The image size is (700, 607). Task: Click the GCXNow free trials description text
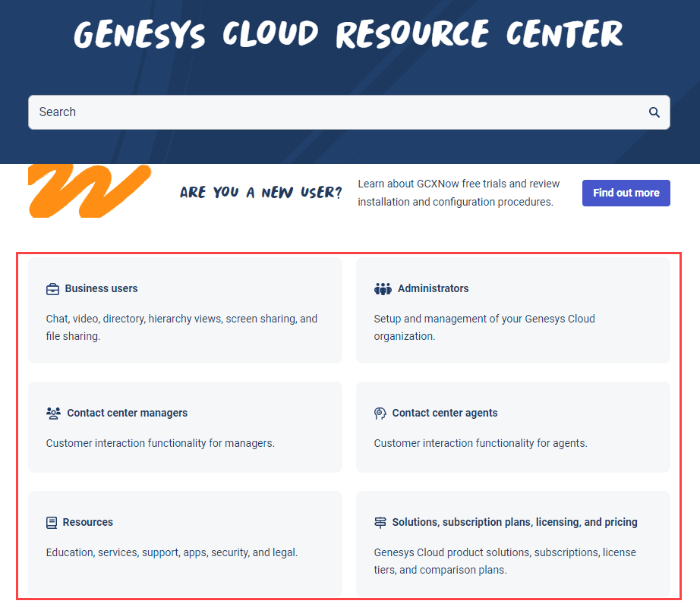(459, 193)
